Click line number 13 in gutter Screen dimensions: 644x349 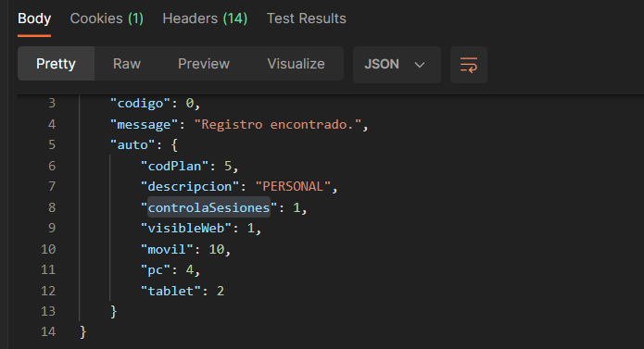click(x=48, y=311)
